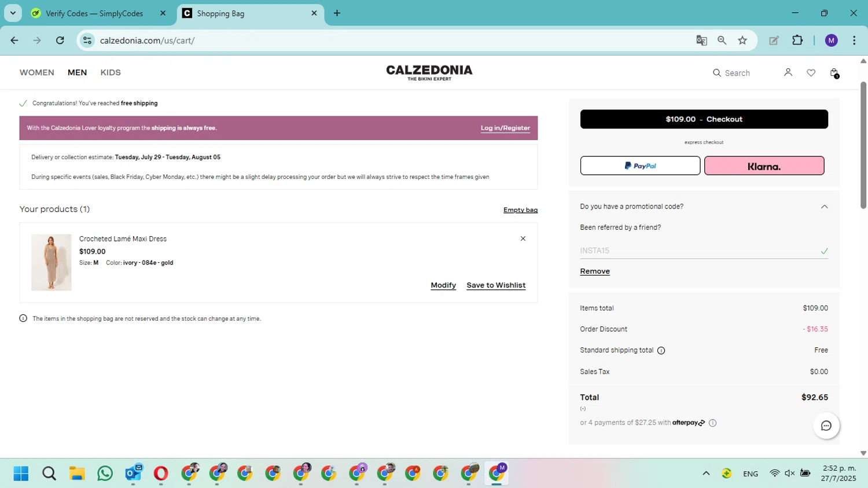Viewport: 868px width, 488px height.
Task: Click the Wi-Fi network tray icon
Action: (x=774, y=473)
